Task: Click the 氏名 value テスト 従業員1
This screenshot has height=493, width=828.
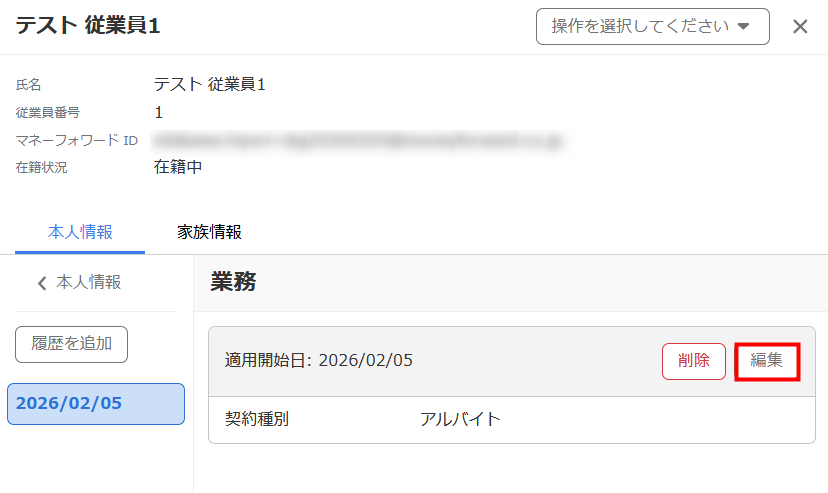Action: tap(210, 84)
